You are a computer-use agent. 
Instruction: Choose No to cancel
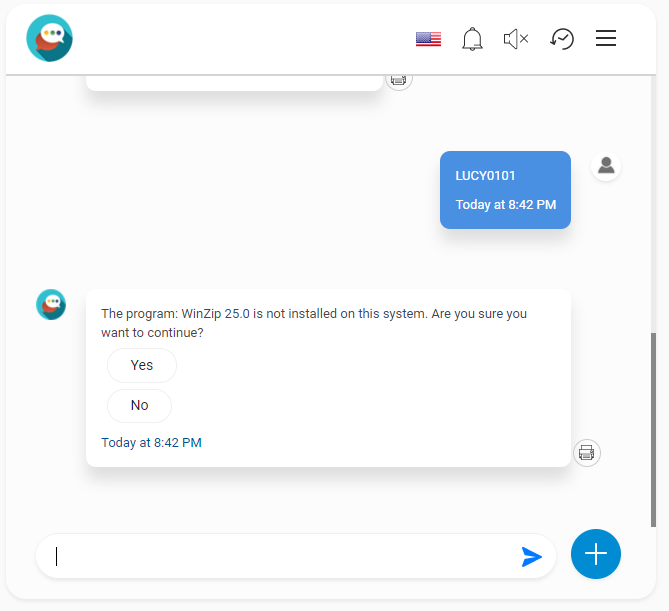pyautogui.click(x=140, y=405)
